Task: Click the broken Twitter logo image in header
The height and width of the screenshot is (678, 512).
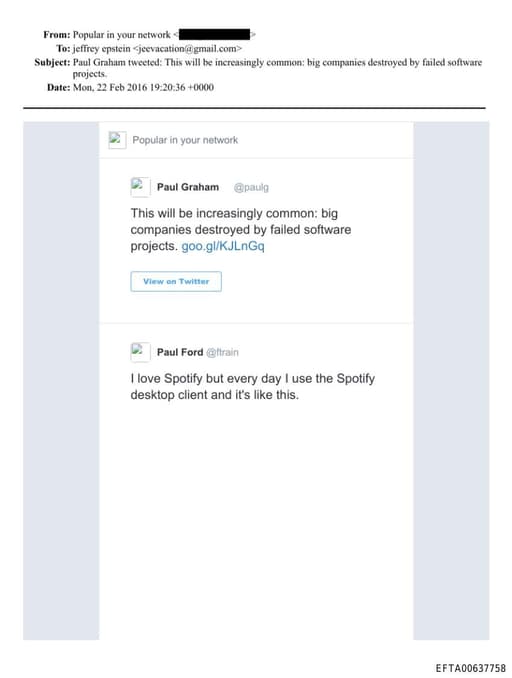Action: coord(117,140)
